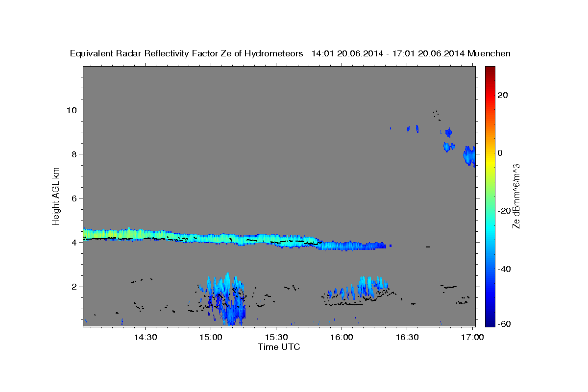Viewport: 588px width, 392px height.
Task: Click the dark red top of the colorbar
Action: 490,70
